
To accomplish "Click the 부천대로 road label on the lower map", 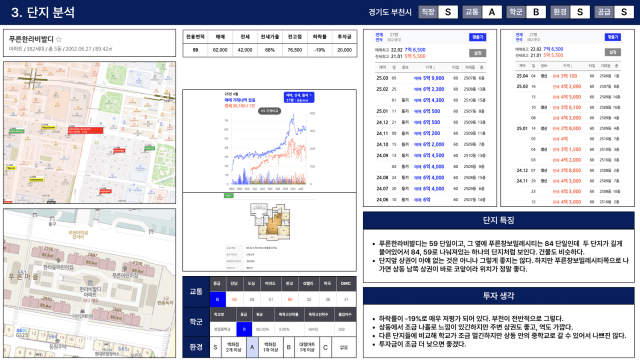I will 78,234.
